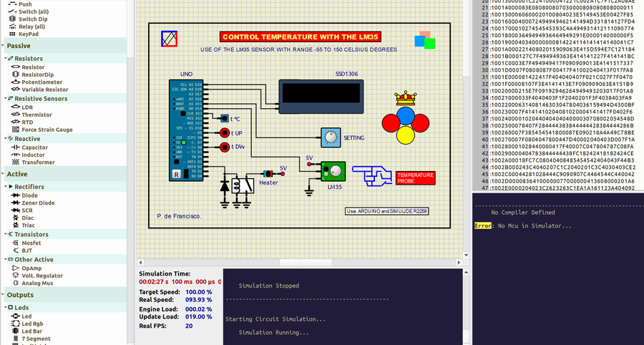Image resolution: width=644 pixels, height=345 pixels.
Task: Click the SSD1306 display on the circuit
Action: click(x=310, y=93)
